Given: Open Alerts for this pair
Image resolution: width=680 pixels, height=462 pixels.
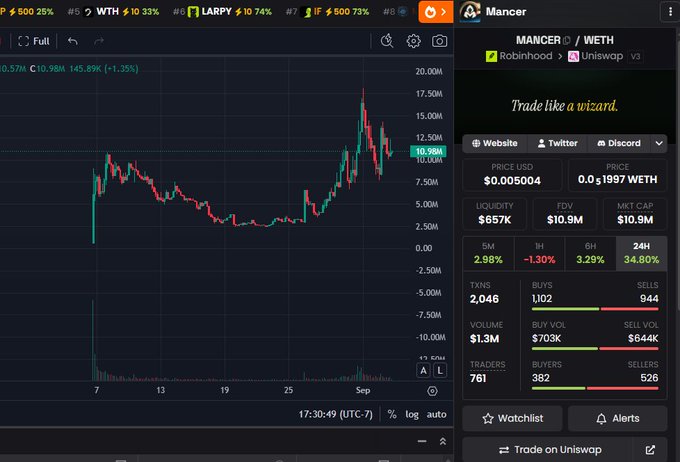Looking at the screenshot, I should tap(618, 418).
